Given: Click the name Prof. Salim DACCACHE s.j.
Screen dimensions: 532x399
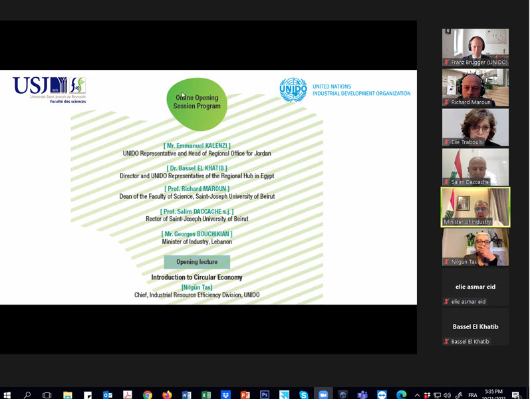Looking at the screenshot, I should point(197,211).
